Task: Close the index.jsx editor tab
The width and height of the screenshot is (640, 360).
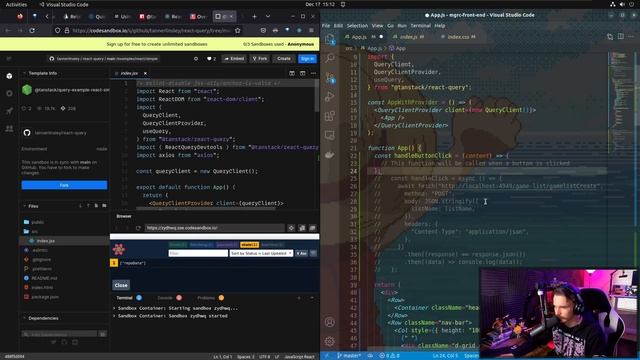Action: [145, 73]
